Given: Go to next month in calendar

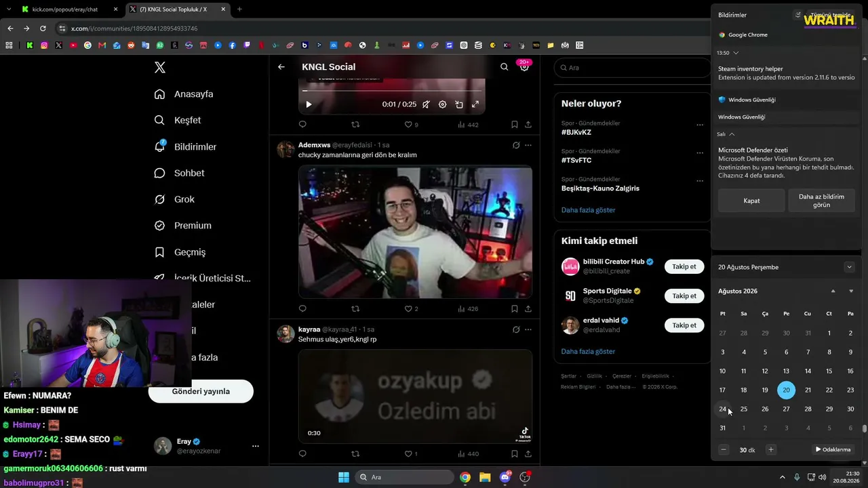Looking at the screenshot, I should point(851,291).
